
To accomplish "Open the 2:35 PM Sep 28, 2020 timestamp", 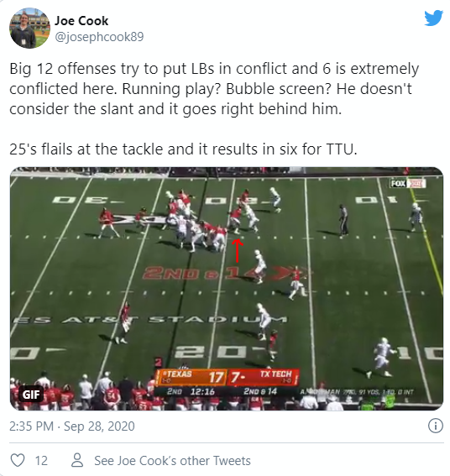I will [x=72, y=426].
